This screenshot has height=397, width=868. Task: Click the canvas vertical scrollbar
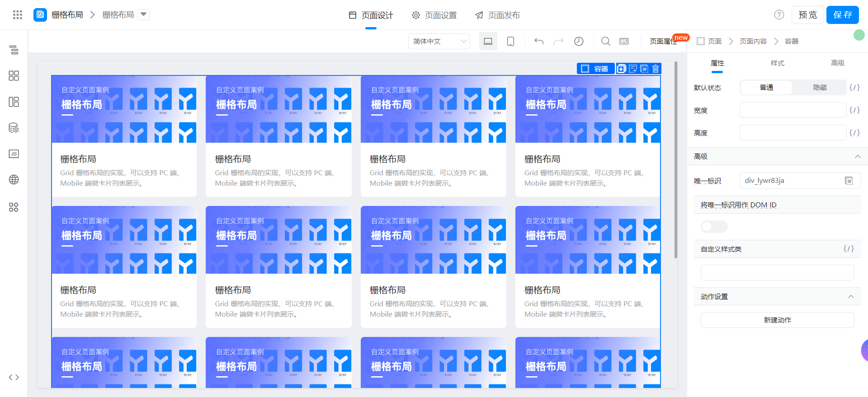[676, 160]
